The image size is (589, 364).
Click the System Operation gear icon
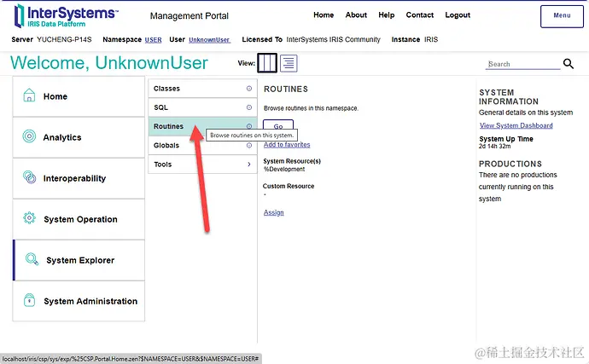click(x=29, y=217)
